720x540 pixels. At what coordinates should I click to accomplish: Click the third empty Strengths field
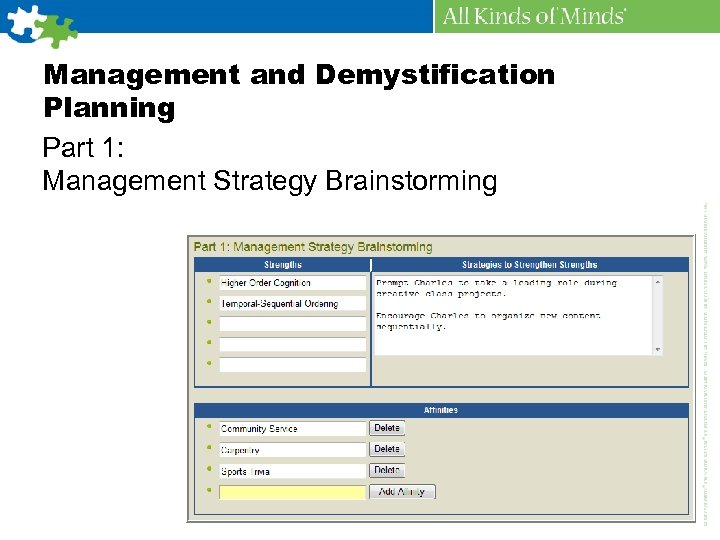point(292,324)
